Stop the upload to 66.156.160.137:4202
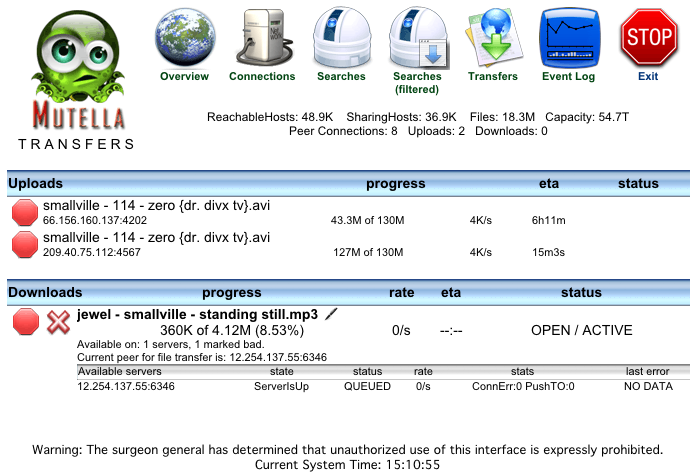This screenshot has height=476, width=698. pos(25,213)
